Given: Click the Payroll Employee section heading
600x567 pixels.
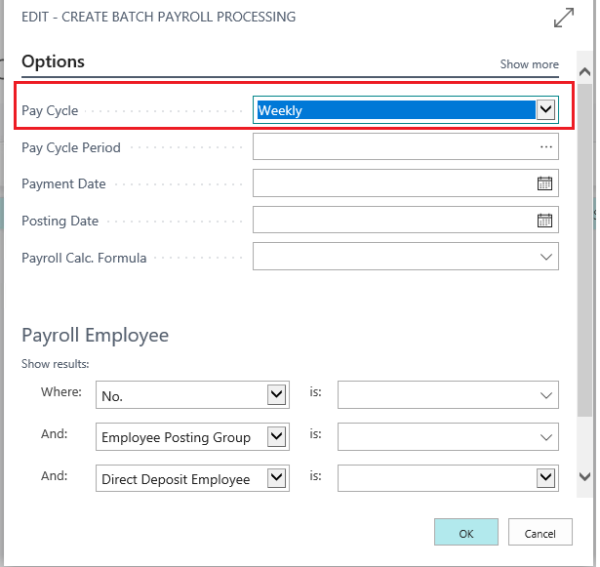Looking at the screenshot, I should pos(95,336).
